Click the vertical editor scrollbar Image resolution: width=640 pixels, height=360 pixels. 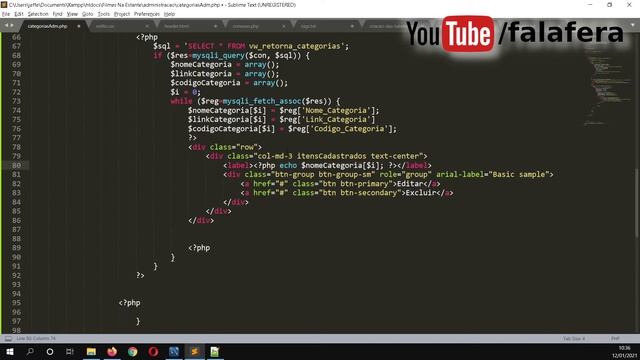click(637, 202)
